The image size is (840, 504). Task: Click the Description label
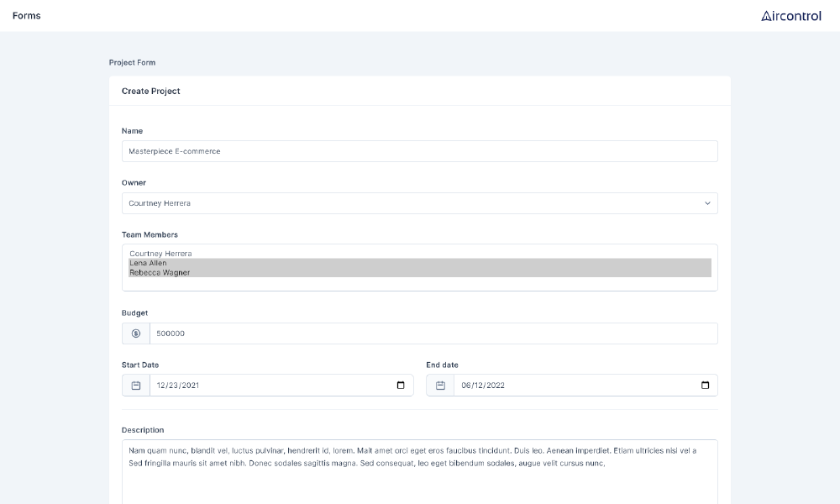click(x=143, y=430)
